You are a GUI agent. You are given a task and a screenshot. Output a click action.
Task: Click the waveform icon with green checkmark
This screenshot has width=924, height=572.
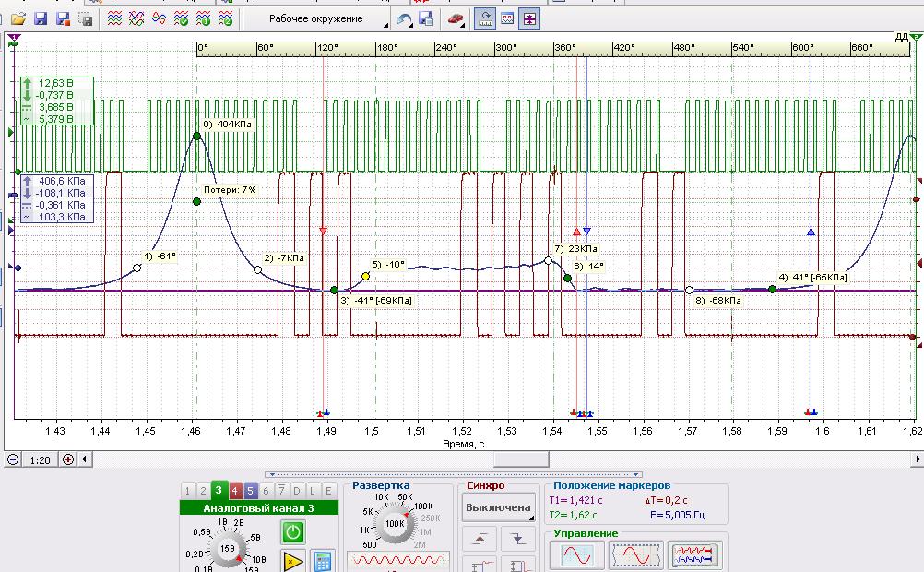pyautogui.click(x=181, y=18)
